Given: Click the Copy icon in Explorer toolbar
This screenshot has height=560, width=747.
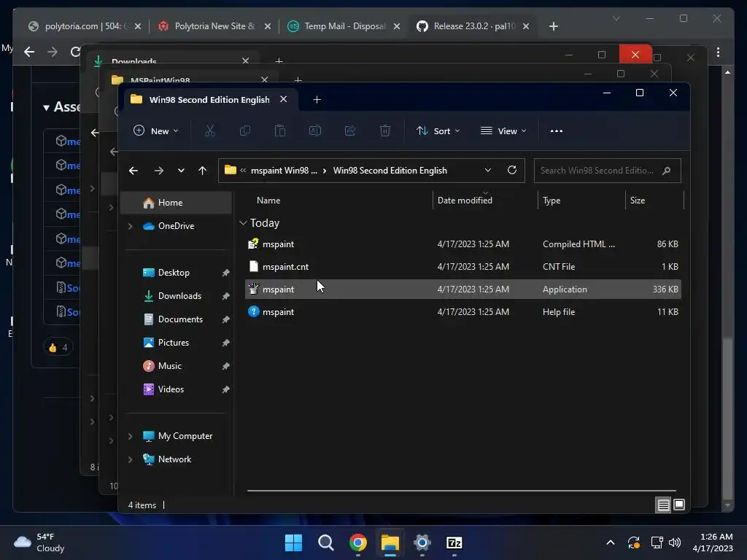Looking at the screenshot, I should click(x=245, y=131).
